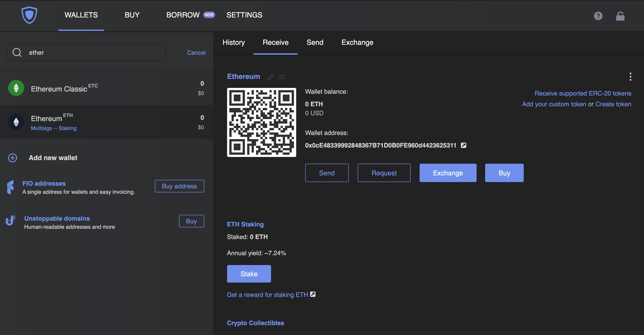Click Add new wallet
Screen dimensions: 644x335
[53, 158]
